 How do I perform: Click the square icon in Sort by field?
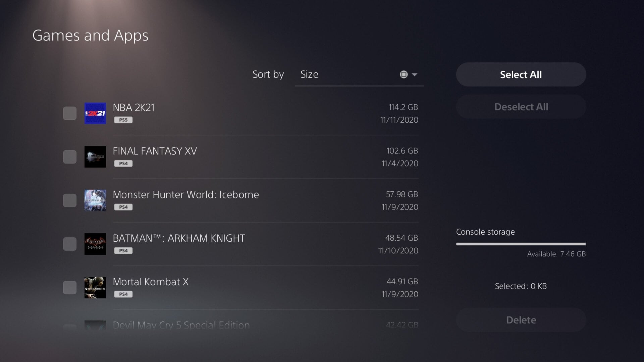point(404,74)
